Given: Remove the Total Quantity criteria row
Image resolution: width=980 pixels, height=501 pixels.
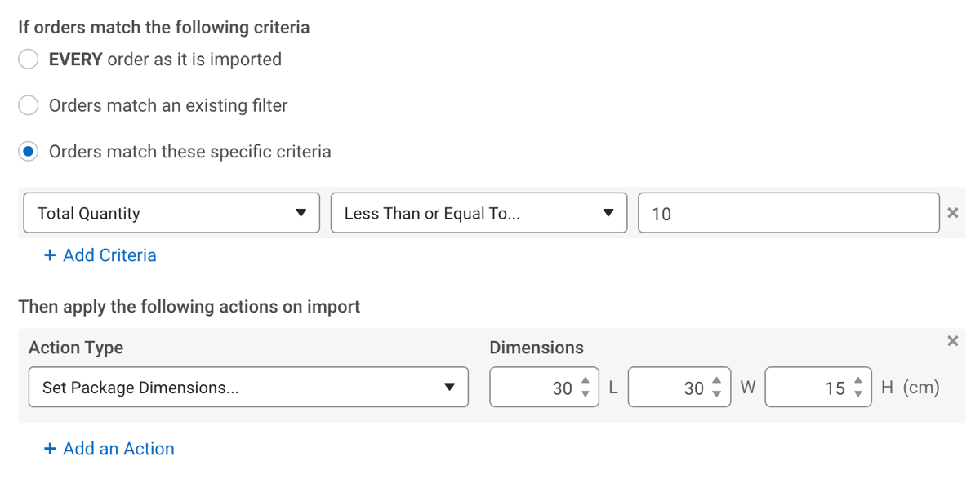Looking at the screenshot, I should click(x=952, y=212).
